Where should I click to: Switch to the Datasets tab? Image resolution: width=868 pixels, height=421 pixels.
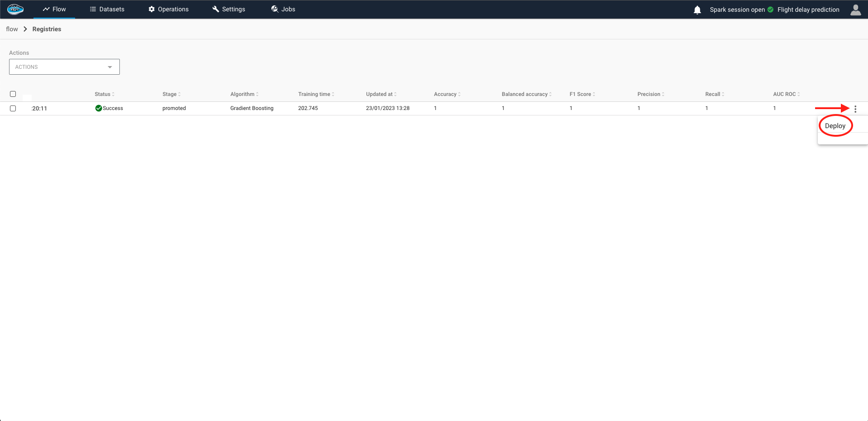[107, 9]
